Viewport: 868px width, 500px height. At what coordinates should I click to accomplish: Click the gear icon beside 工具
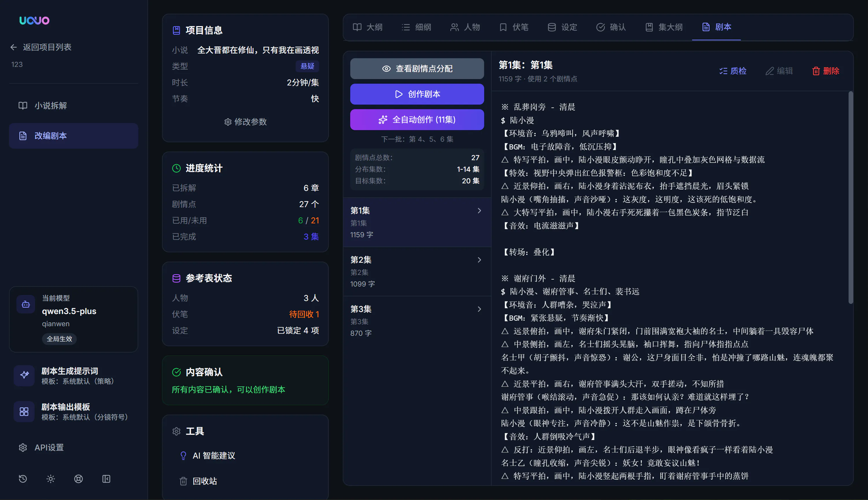[x=176, y=431]
